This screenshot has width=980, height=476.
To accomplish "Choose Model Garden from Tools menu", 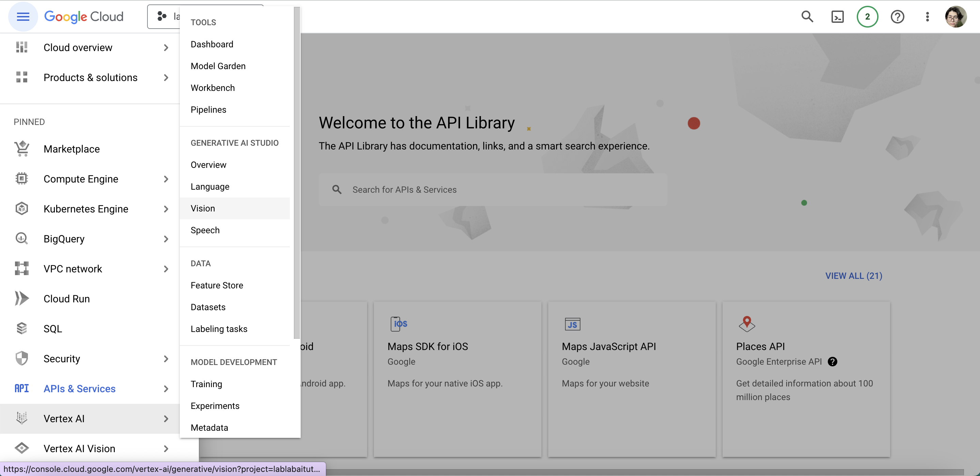I will point(218,66).
